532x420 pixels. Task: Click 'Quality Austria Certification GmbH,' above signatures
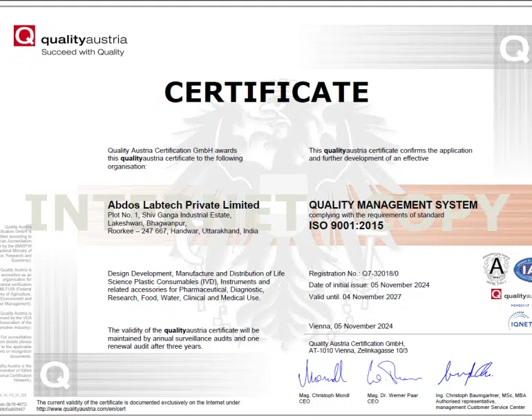(x=357, y=343)
